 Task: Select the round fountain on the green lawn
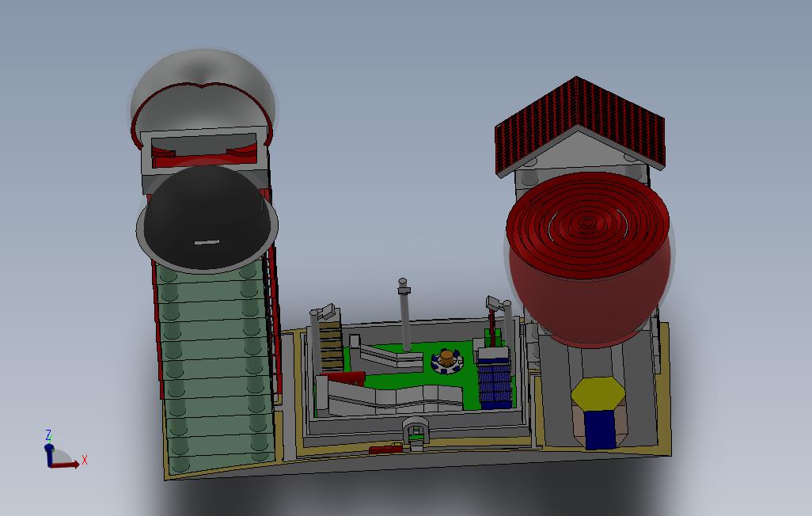click(x=446, y=362)
